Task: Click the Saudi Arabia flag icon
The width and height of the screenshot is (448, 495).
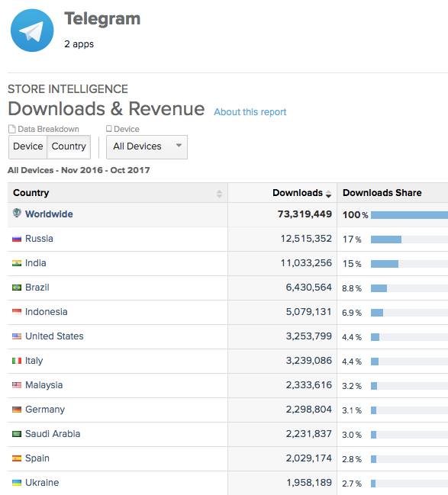Action: [17, 434]
